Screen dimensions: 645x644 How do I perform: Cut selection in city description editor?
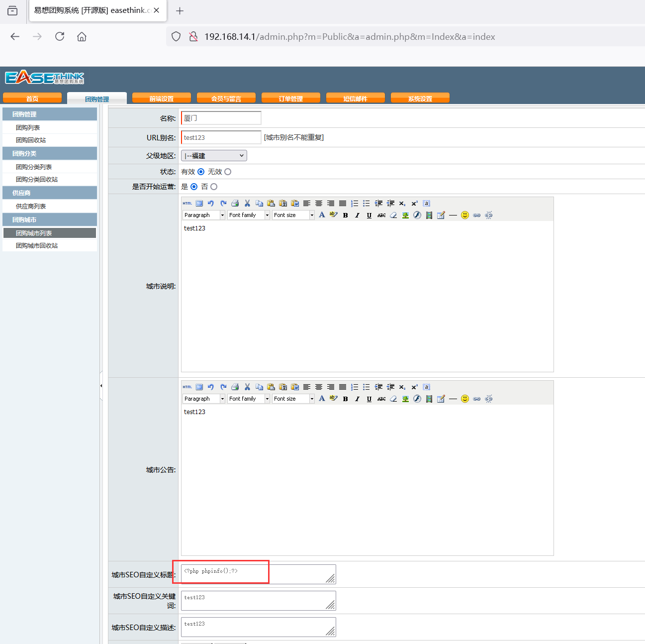click(247, 204)
